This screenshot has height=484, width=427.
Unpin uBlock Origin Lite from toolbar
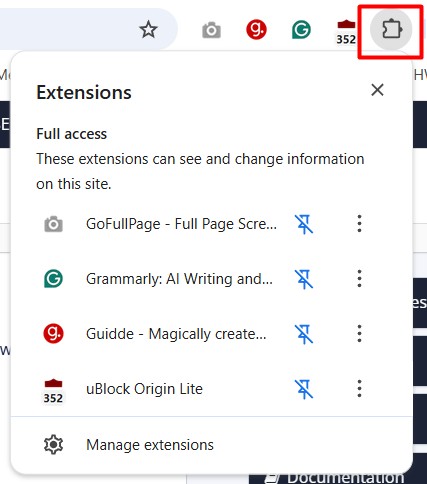(304, 389)
